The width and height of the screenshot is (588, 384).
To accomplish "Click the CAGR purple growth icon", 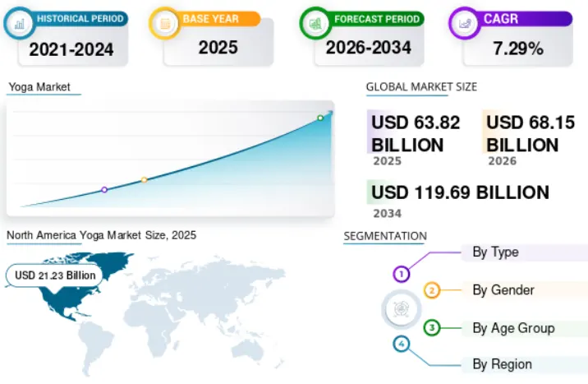I will pyautogui.click(x=465, y=24).
